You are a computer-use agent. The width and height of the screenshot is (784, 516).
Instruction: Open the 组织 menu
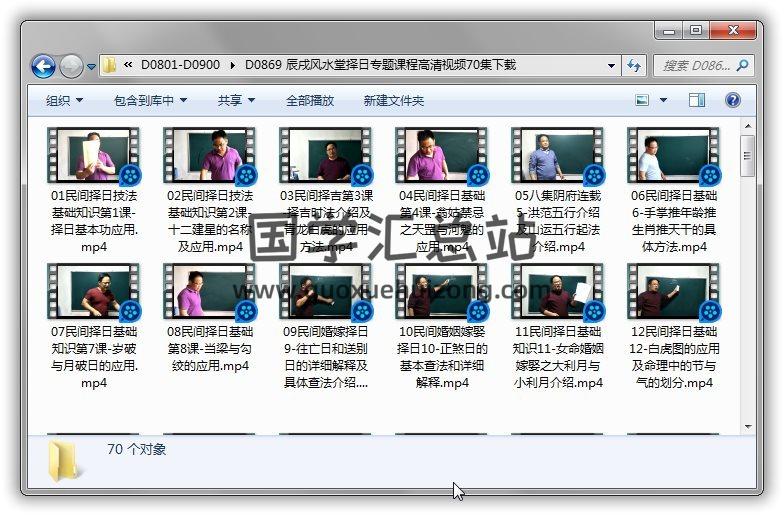pyautogui.click(x=64, y=100)
